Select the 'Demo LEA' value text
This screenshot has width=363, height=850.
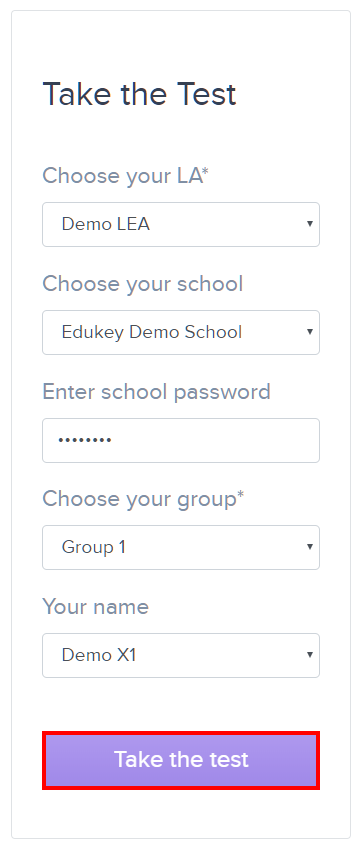[106, 224]
